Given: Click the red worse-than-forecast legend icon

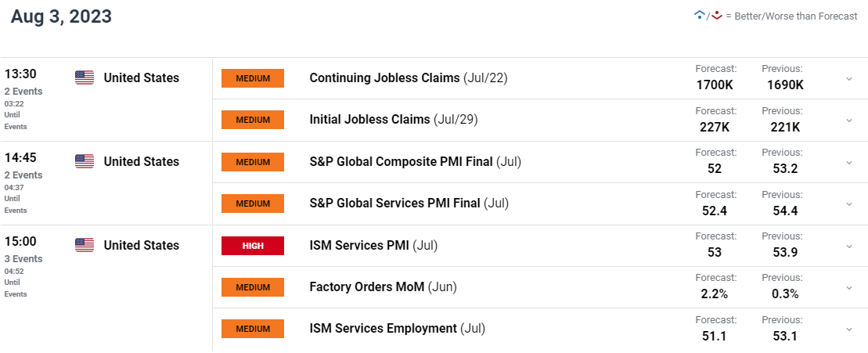Looking at the screenshot, I should click(x=717, y=16).
